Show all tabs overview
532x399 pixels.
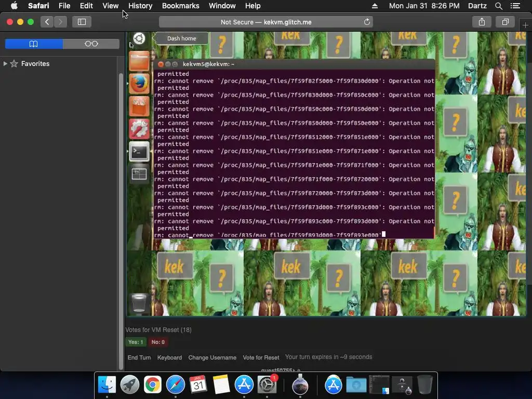point(505,22)
